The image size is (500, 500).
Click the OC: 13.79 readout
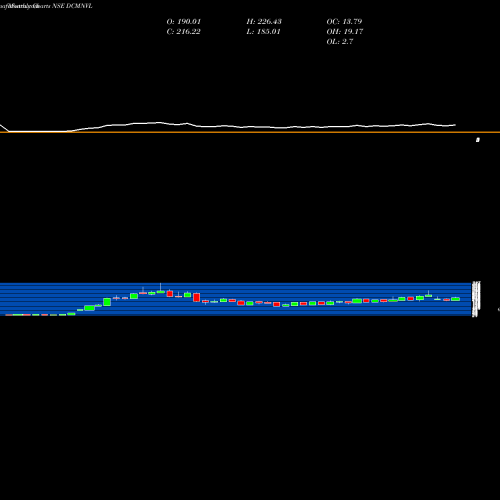click(x=344, y=22)
